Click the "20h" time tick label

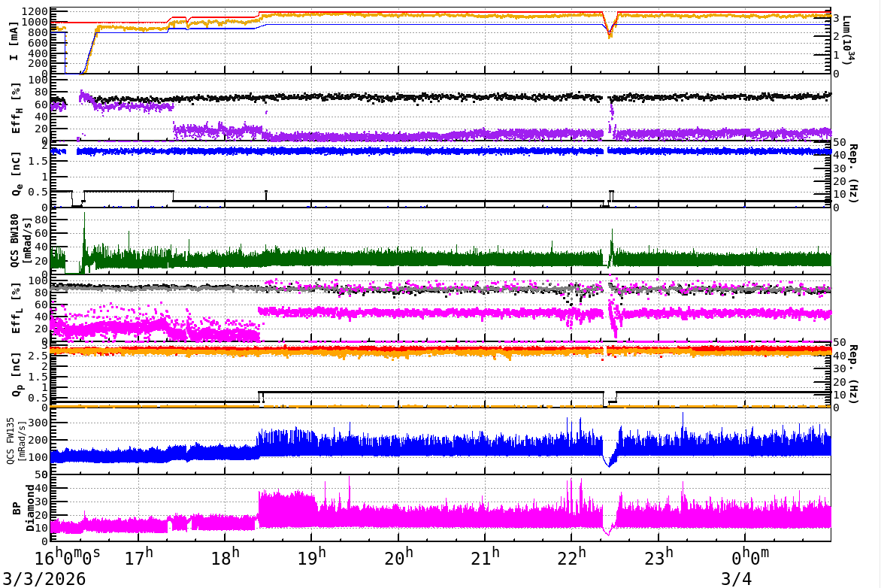(x=398, y=557)
